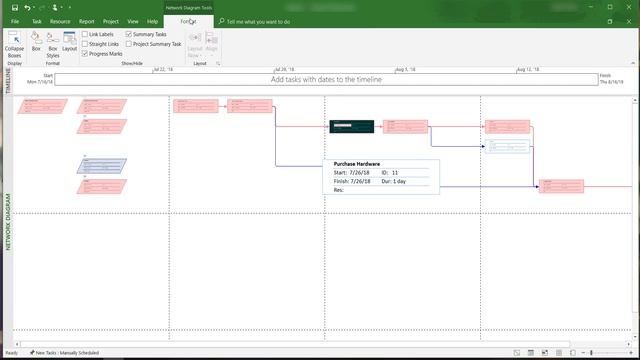Click the Purchase Hardware tooltip title
Screen dimensions: 640x360
(357, 164)
